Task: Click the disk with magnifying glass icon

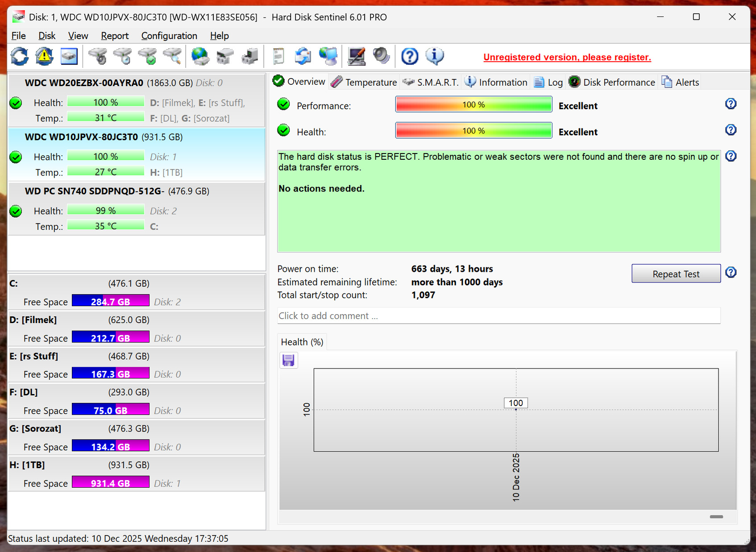Action: point(172,56)
